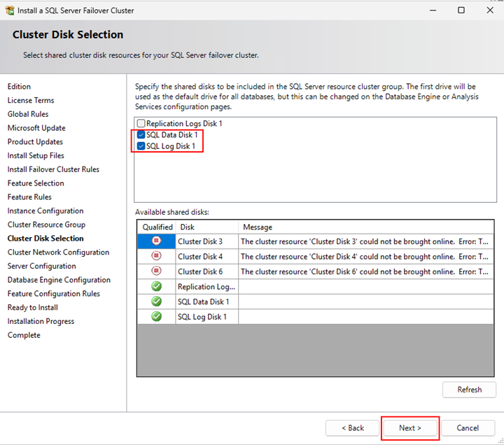Select Ready to Install step
The width and height of the screenshot is (504, 445).
pyautogui.click(x=32, y=307)
